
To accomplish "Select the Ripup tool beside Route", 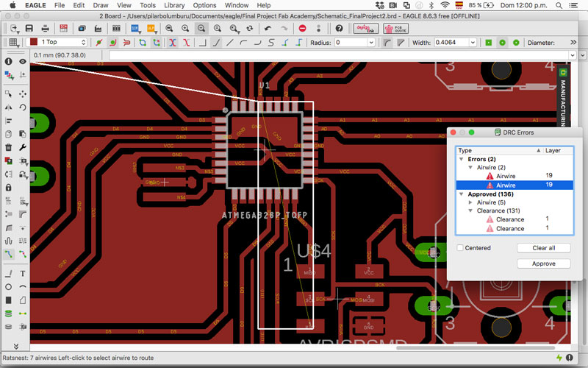I will tap(23, 254).
